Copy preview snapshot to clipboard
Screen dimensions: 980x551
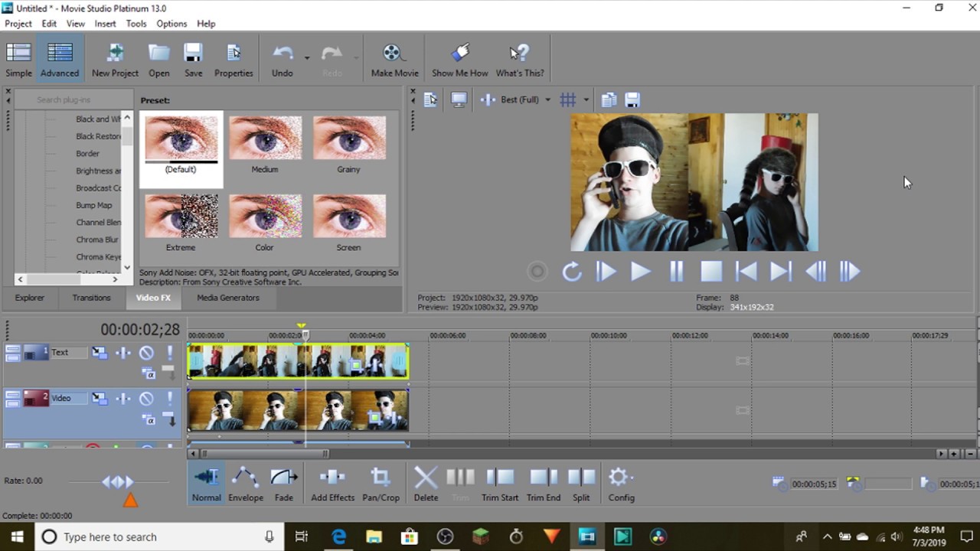pyautogui.click(x=609, y=99)
